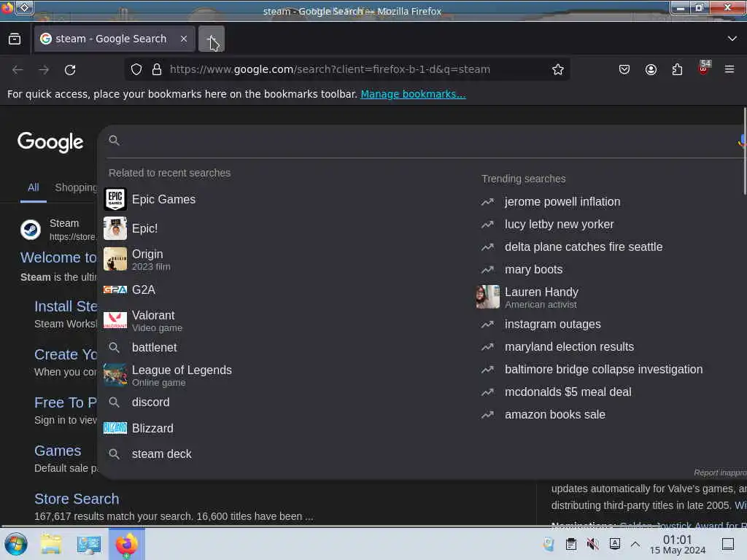Click the Valorant logo thumbnail
The width and height of the screenshot is (747, 560).
115,321
